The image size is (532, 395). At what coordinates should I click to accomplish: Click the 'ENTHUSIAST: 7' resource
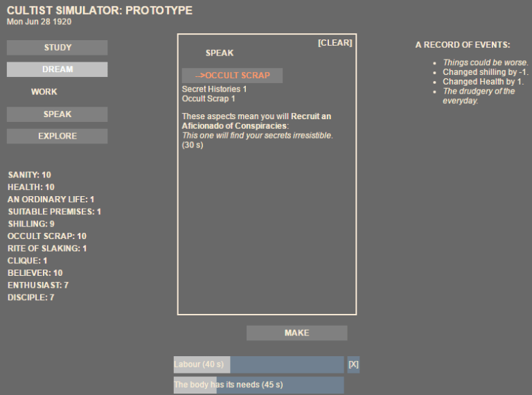pos(38,285)
